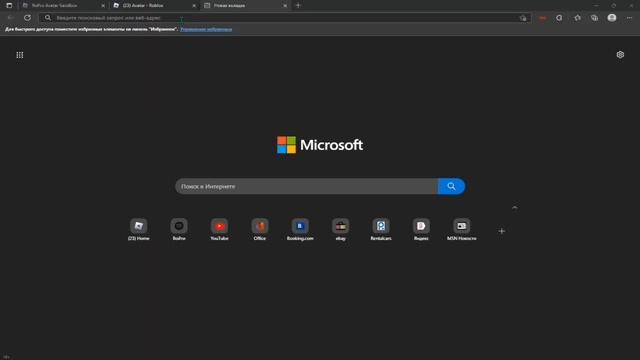Open the extensions puzzle icon
The height and width of the screenshot is (360, 640).
coord(559,18)
